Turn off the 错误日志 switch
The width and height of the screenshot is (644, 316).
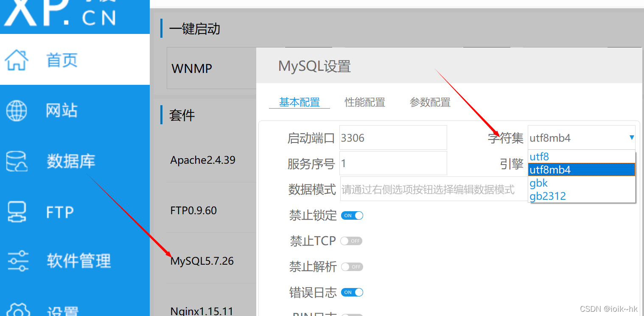[352, 292]
